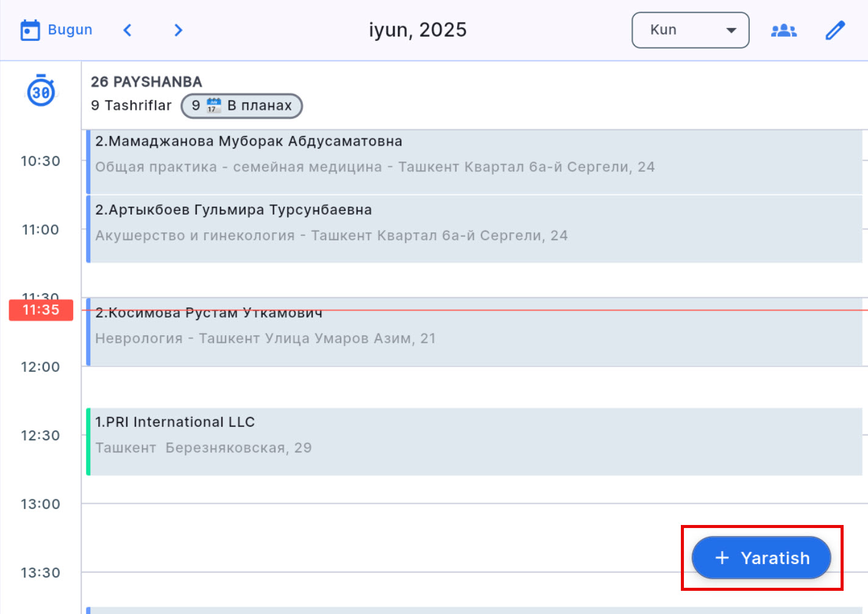Select the 26 PAYSHANBA day header

click(x=146, y=82)
